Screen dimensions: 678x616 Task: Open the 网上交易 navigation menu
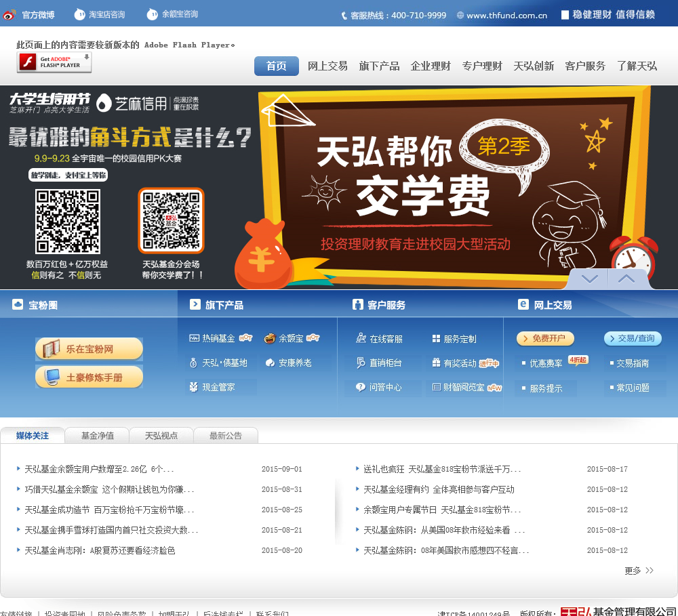[327, 66]
